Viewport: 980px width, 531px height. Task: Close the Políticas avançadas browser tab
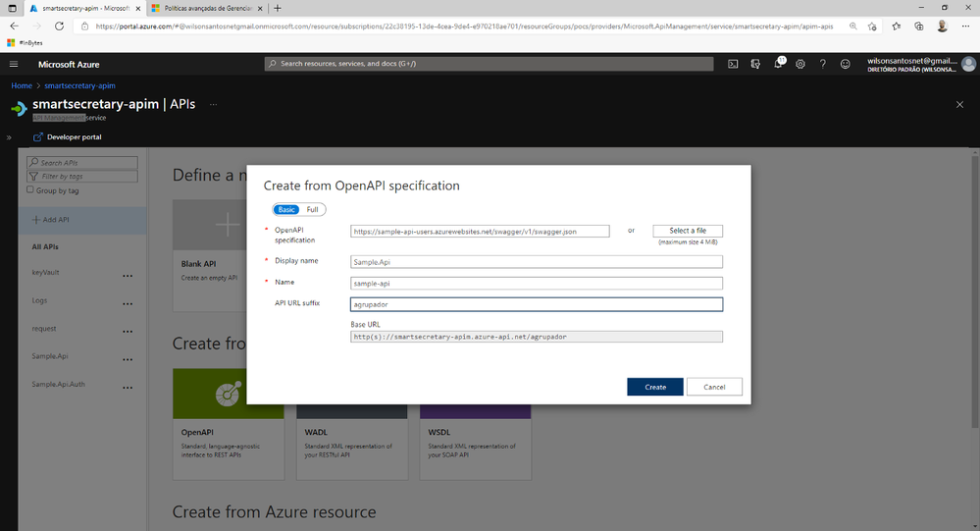260,8
